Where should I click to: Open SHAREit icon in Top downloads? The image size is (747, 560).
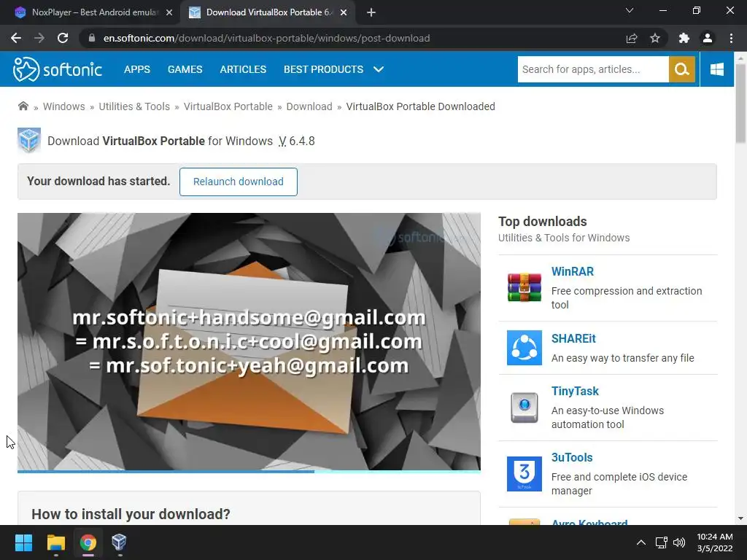pos(524,348)
